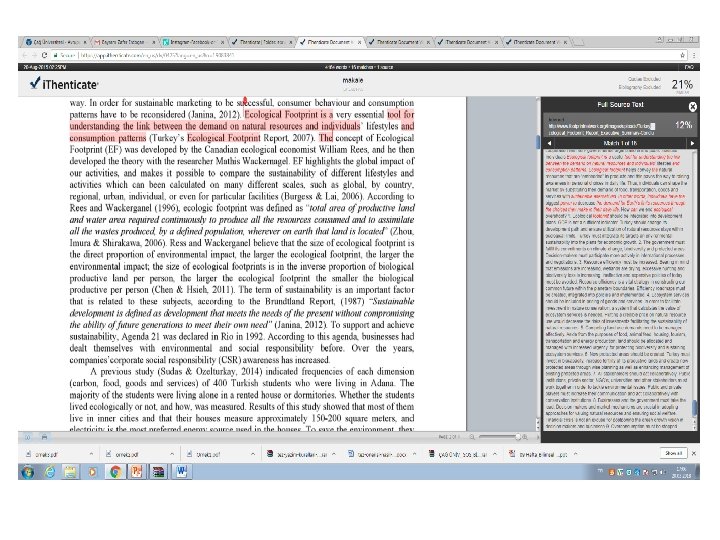Open the media player taskbar icon
The height and width of the screenshot is (540, 720).
(92, 472)
